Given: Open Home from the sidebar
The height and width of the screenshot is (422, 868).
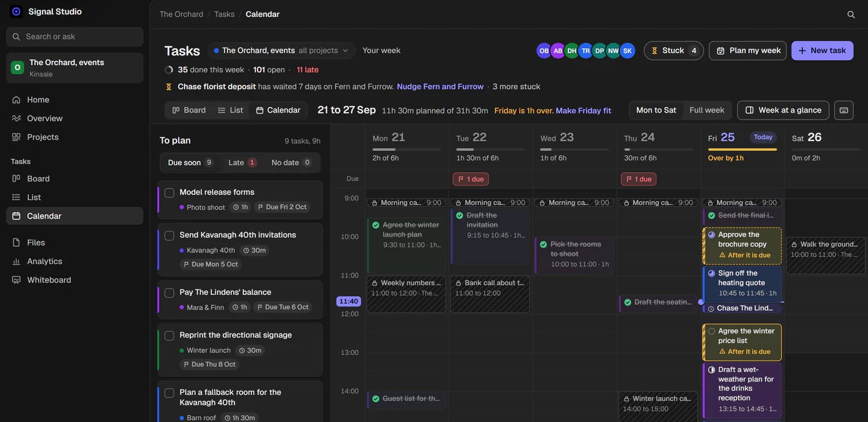Looking at the screenshot, I should (x=75, y=99).
